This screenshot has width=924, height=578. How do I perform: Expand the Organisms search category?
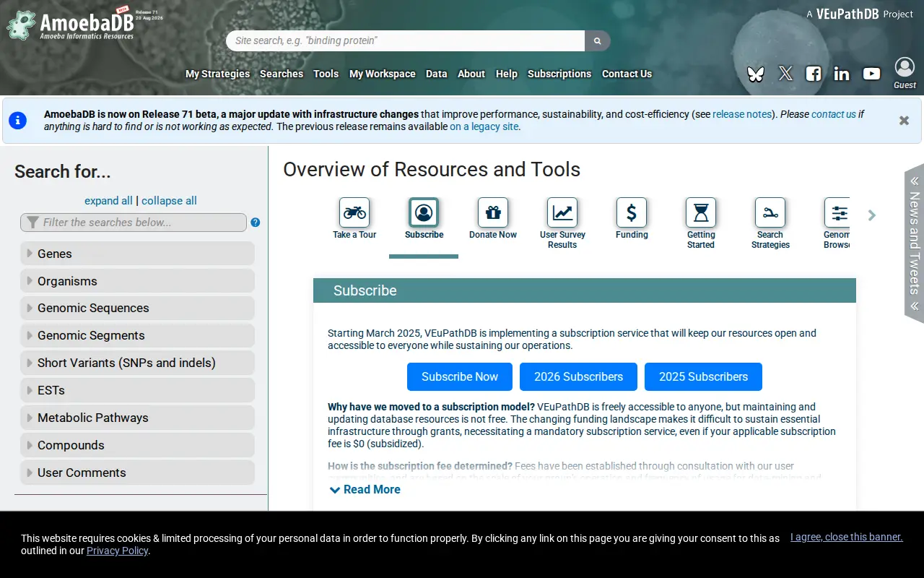[x=137, y=281]
